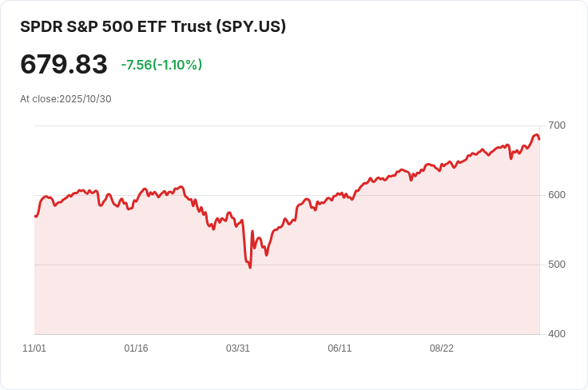The image size is (588, 390).
Task: Click the 500 y-axis label
Action: [557, 265]
